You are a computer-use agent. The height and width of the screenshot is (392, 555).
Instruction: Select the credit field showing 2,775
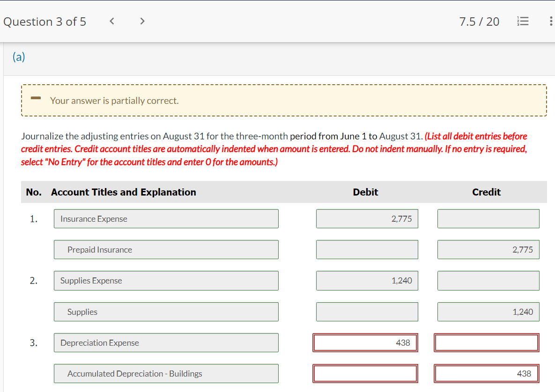coord(488,249)
